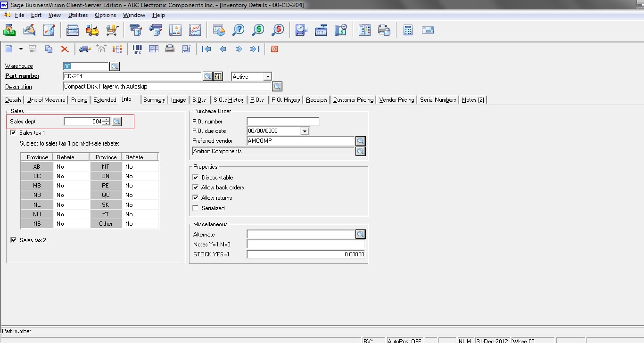Click the Alternate lookup magnifier button

[360, 234]
